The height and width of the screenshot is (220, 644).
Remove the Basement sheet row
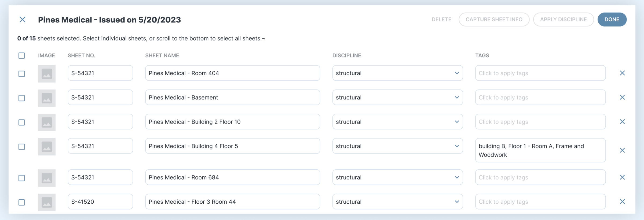pyautogui.click(x=622, y=98)
